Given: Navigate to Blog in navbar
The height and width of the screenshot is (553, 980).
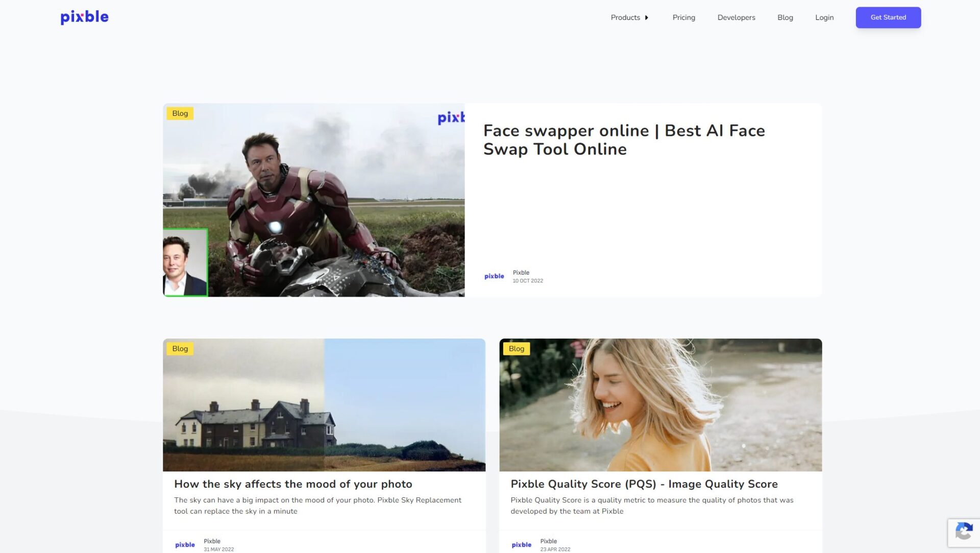Looking at the screenshot, I should [785, 17].
